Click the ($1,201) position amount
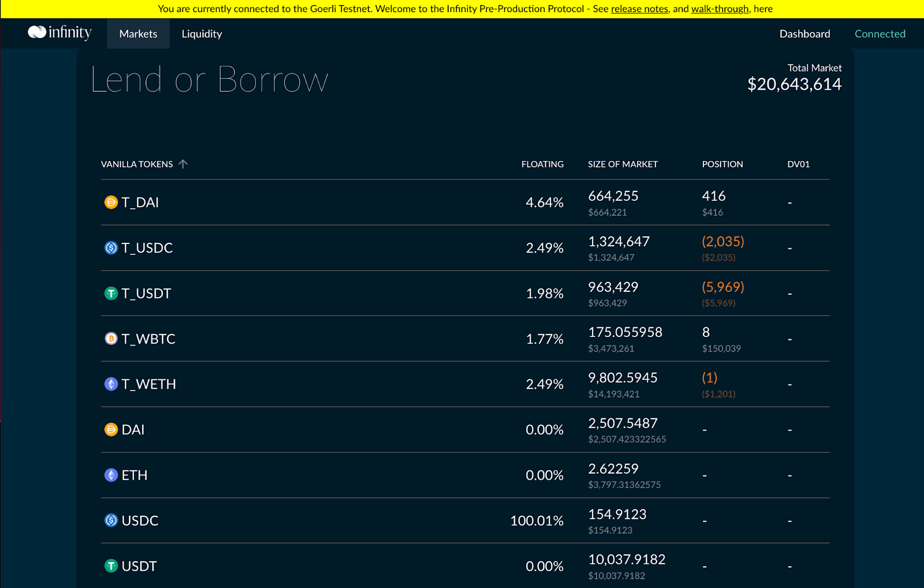 718,394
